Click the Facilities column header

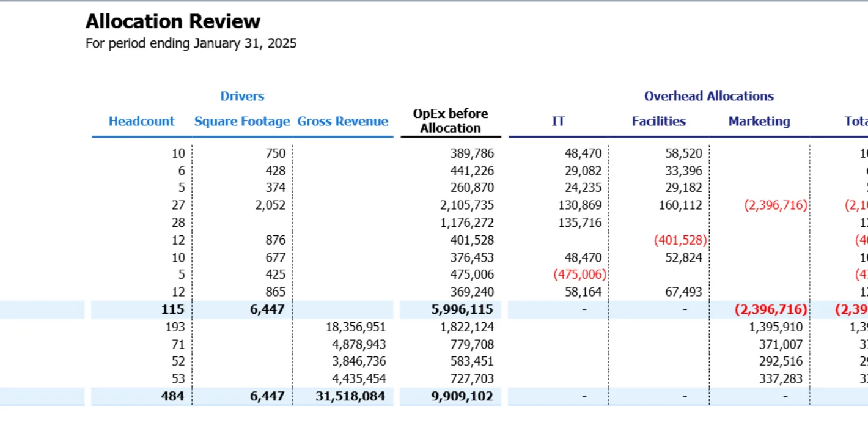[x=659, y=121]
